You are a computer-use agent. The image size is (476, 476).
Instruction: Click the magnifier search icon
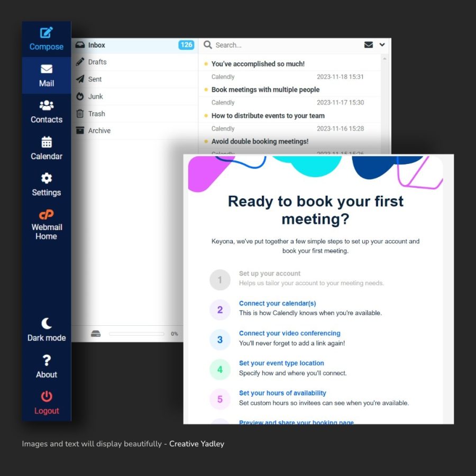[208, 45]
